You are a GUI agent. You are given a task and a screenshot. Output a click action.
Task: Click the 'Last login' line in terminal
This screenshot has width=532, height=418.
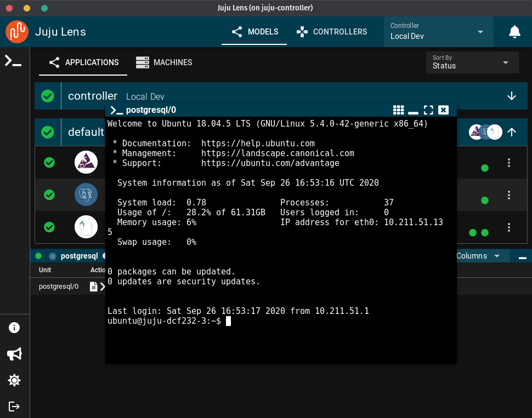pyautogui.click(x=238, y=311)
